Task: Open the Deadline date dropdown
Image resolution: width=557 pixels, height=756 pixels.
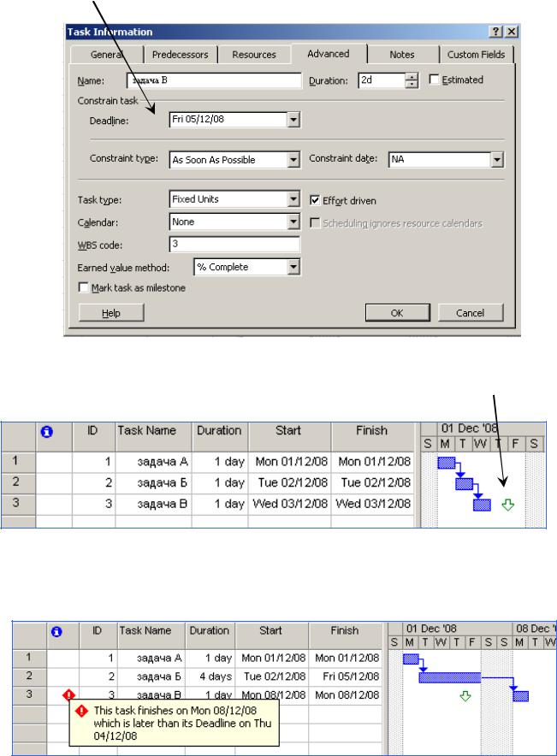Action: [293, 120]
